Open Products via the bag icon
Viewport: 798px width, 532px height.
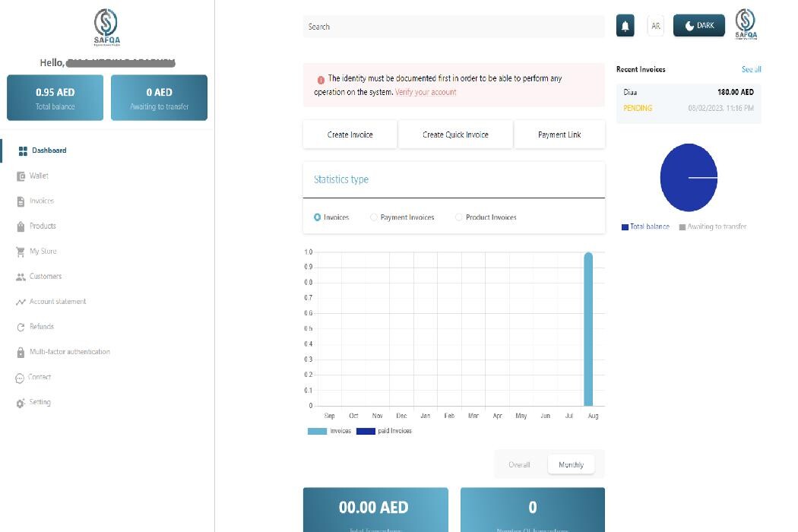click(21, 226)
